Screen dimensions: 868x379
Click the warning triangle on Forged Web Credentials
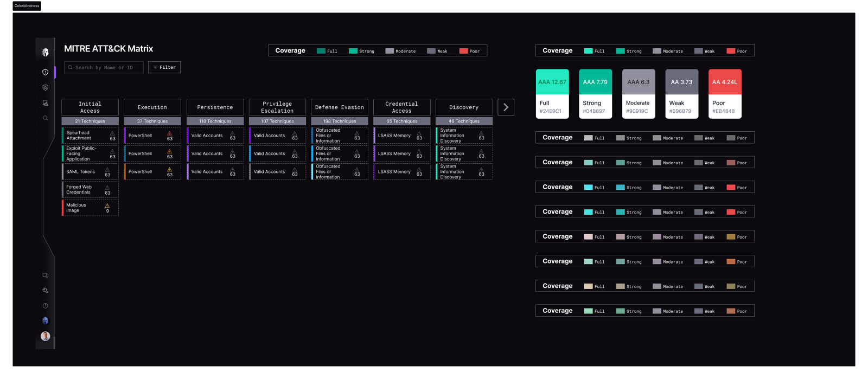(107, 188)
